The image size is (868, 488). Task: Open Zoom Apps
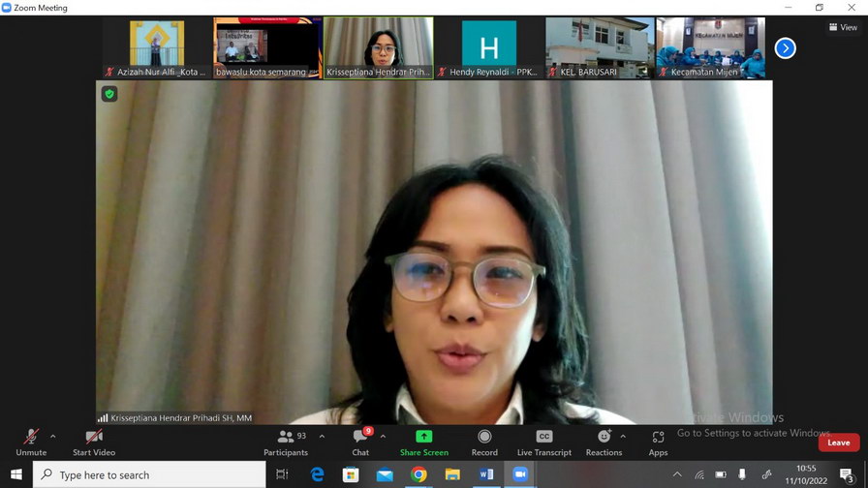[x=658, y=442]
